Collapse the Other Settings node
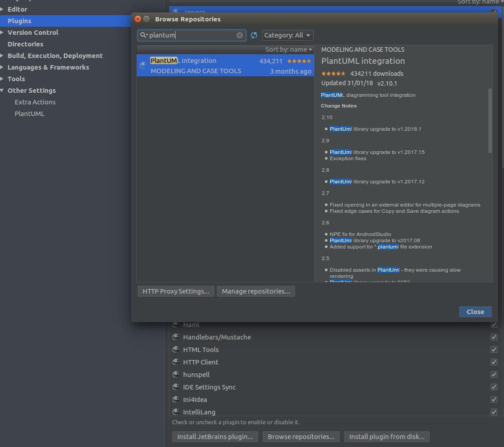504x447 pixels. 2,91
